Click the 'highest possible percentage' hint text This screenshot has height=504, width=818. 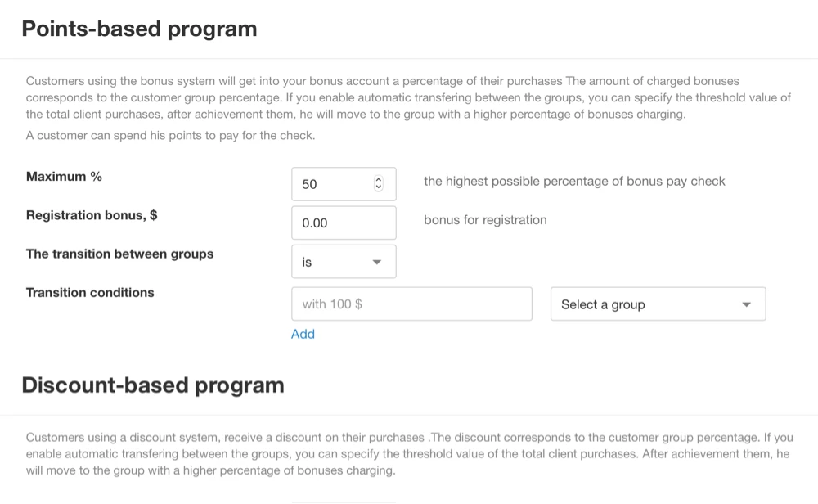click(574, 181)
